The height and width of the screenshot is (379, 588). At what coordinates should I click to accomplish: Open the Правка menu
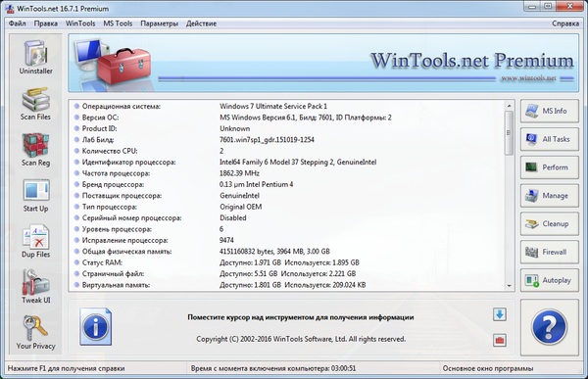[46, 24]
